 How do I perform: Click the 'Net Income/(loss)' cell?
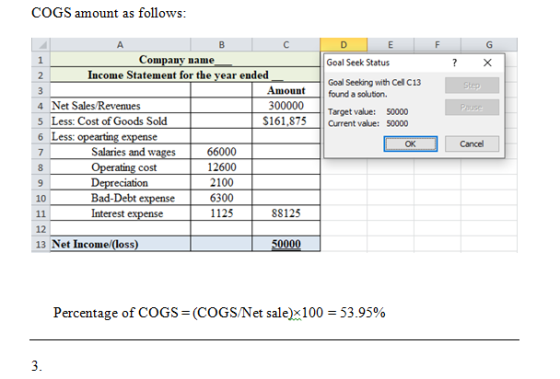coord(120,244)
